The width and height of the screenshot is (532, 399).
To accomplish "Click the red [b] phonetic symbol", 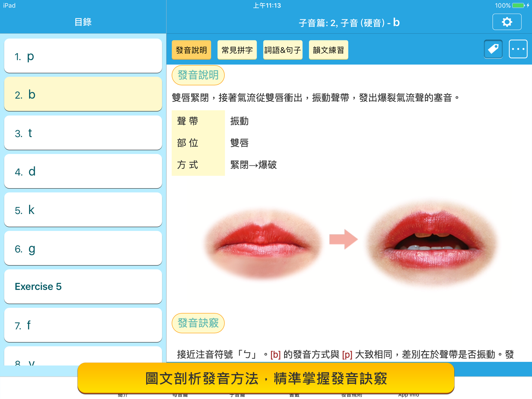I will point(275,354).
